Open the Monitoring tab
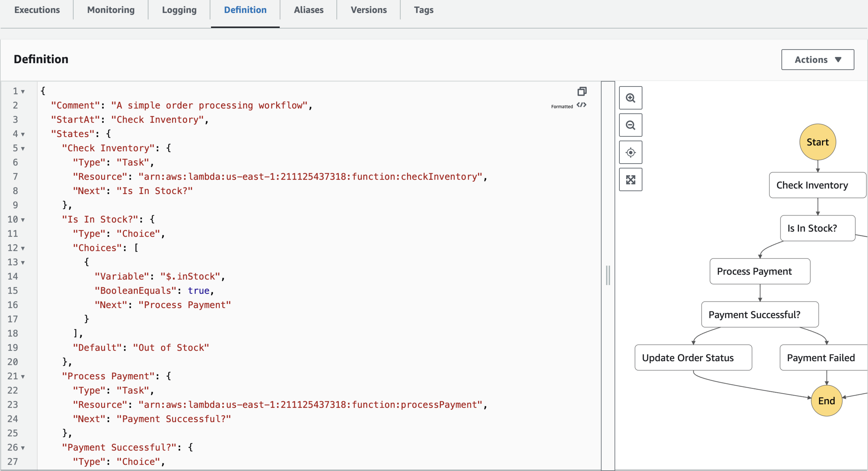This screenshot has height=471, width=868. coord(111,10)
